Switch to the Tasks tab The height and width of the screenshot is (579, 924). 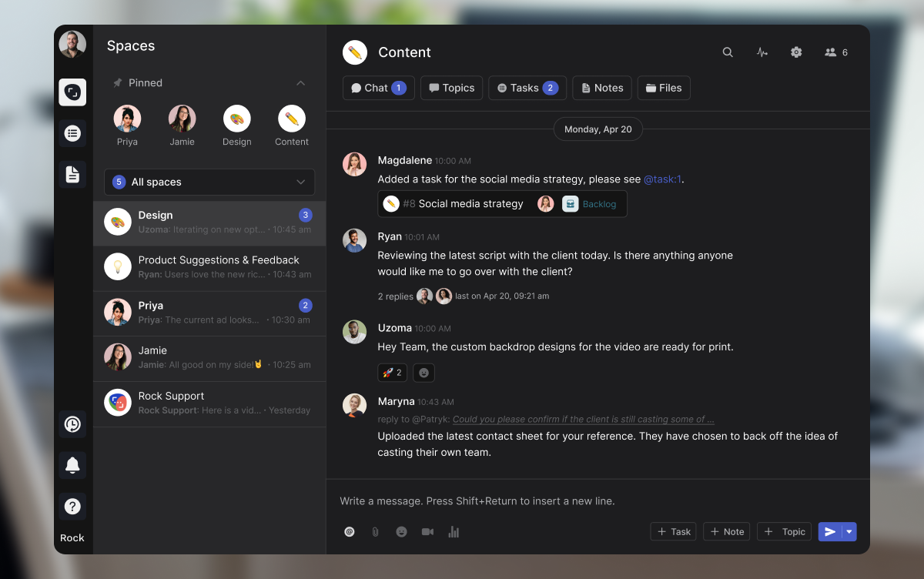(x=527, y=88)
